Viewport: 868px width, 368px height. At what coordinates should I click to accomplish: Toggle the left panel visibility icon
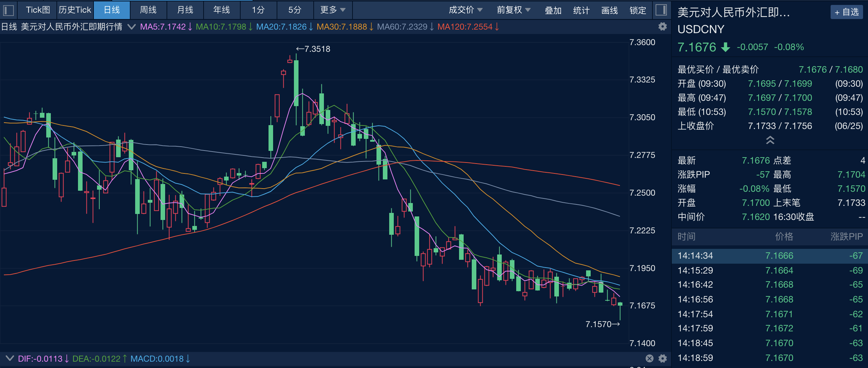pos(8,10)
